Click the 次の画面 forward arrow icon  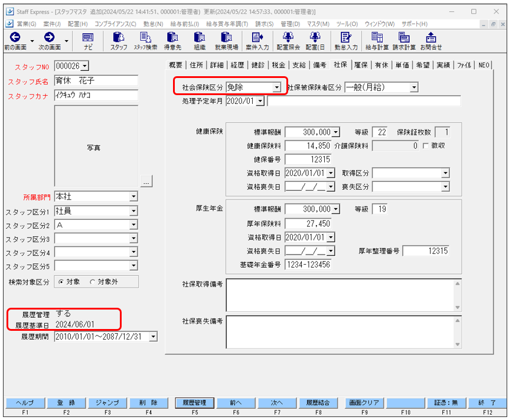pos(49,37)
